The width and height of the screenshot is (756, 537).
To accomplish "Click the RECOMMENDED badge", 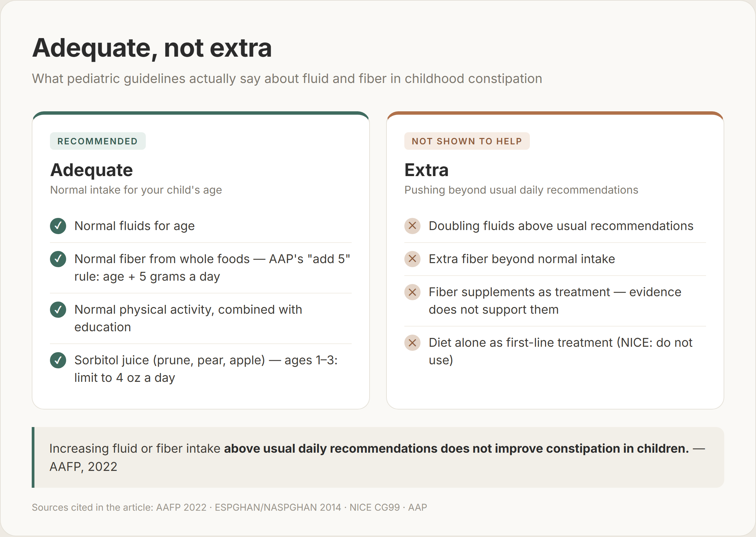I will point(98,141).
